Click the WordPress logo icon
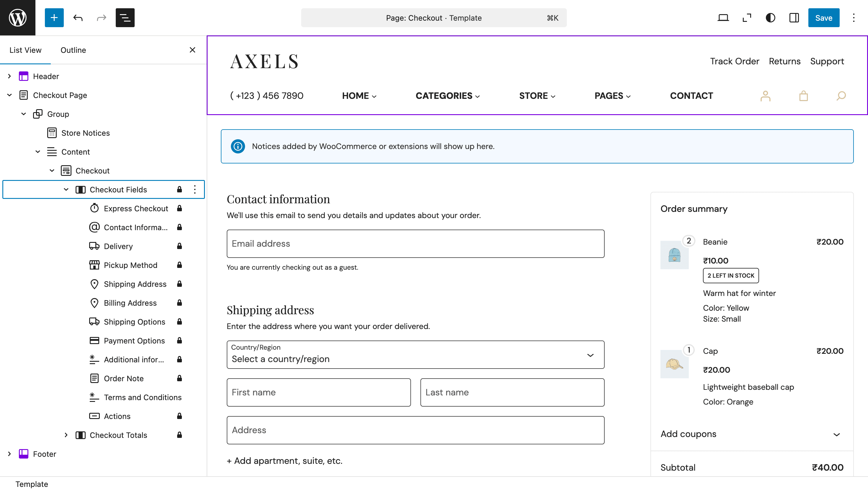 click(17, 17)
